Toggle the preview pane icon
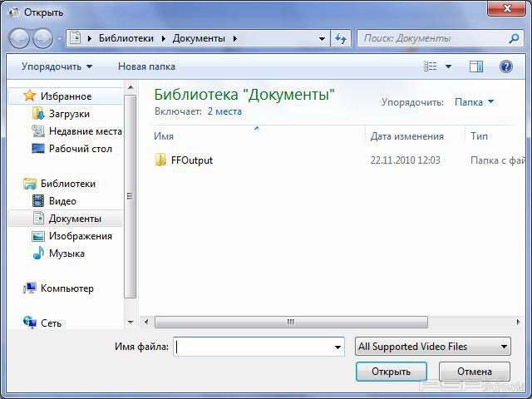Image resolution: width=532 pixels, height=399 pixels. 476,66
